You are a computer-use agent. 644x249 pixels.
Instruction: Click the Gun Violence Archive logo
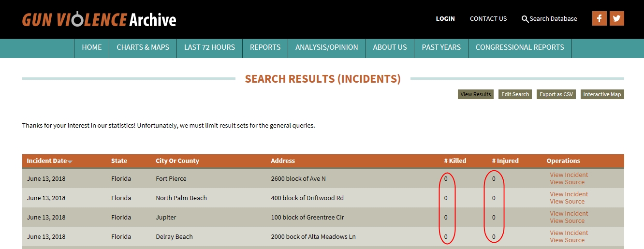(99, 19)
